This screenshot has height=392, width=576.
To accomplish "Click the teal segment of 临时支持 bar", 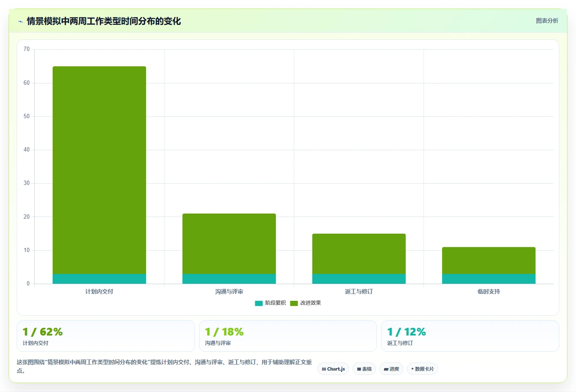I will [x=489, y=279].
